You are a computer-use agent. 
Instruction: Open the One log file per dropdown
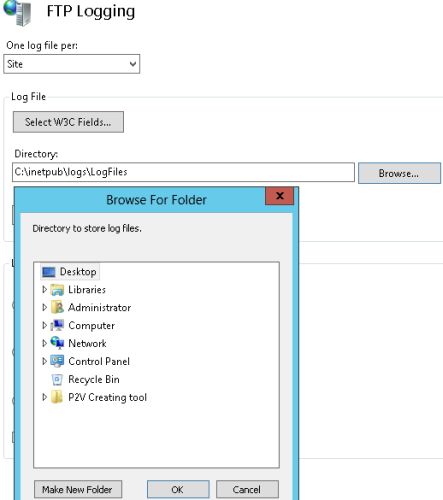coord(72,64)
